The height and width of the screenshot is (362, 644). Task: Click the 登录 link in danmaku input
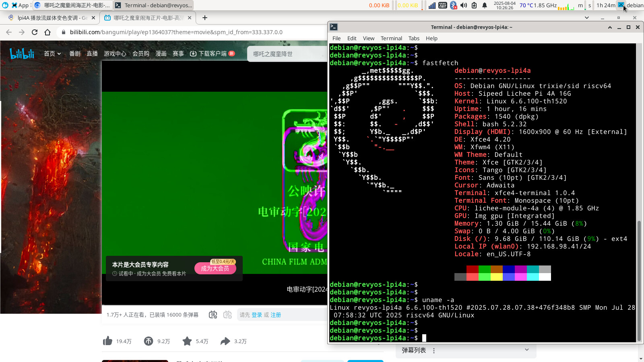[257, 315]
